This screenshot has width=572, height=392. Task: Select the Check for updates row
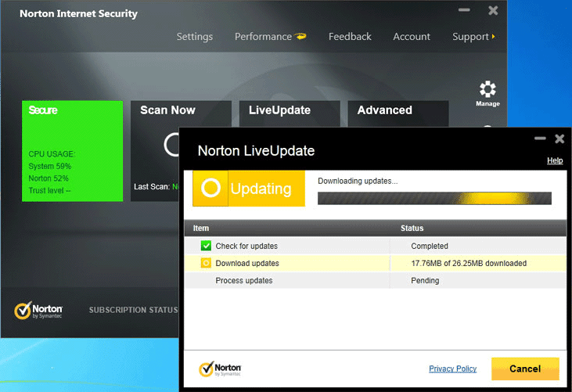[x=376, y=246]
